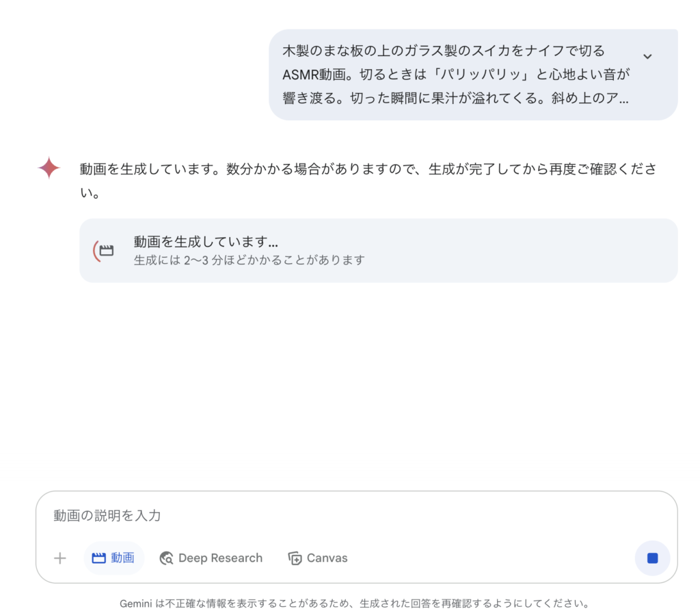Click prompt line starting with 木製のまな板
This screenshot has height=611, width=700.
click(443, 51)
